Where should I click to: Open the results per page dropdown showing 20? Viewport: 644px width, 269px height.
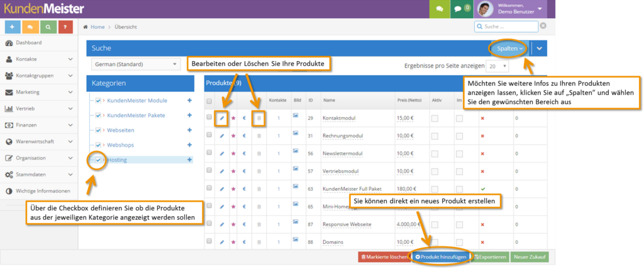tap(497, 66)
